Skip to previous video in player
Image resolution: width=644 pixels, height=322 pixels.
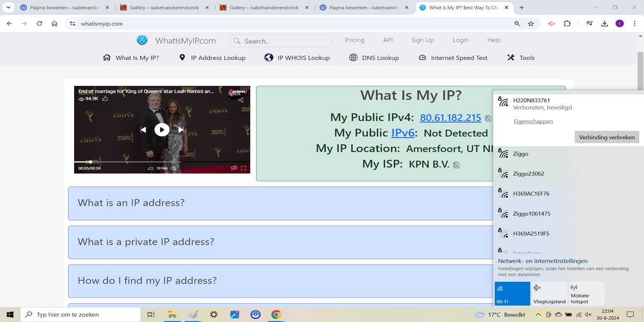(x=143, y=129)
